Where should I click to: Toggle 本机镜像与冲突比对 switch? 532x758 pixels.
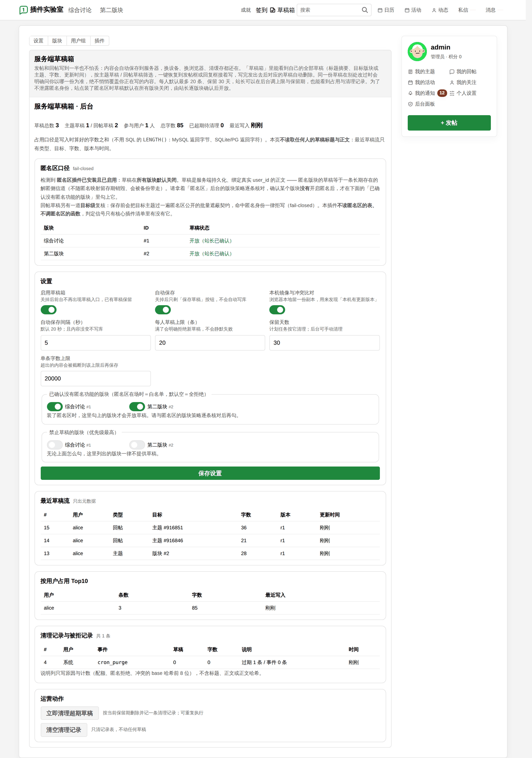(x=277, y=310)
